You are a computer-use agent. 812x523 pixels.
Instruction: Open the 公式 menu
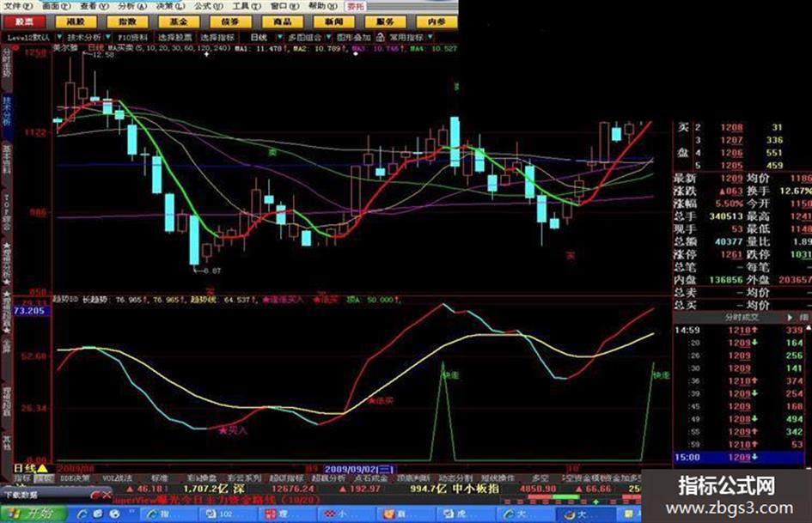(209, 6)
